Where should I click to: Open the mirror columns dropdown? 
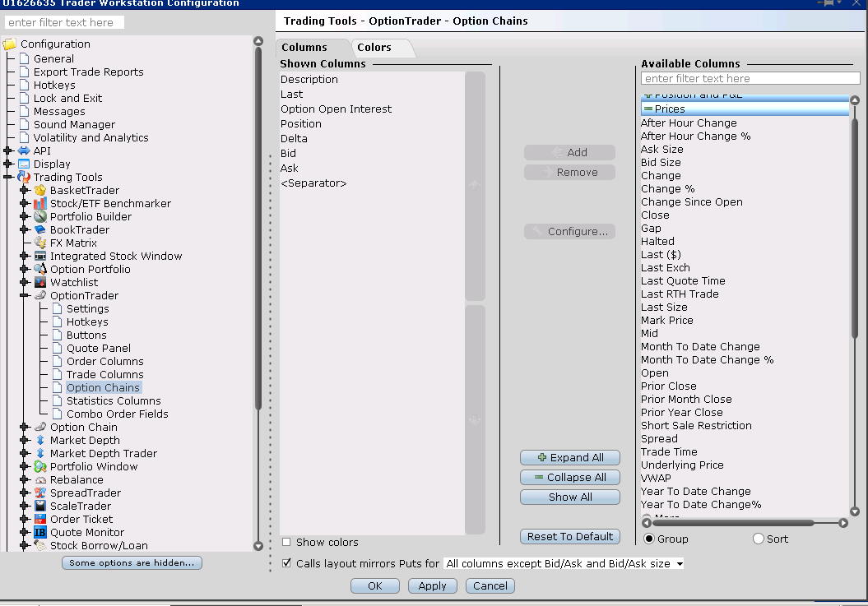point(564,563)
